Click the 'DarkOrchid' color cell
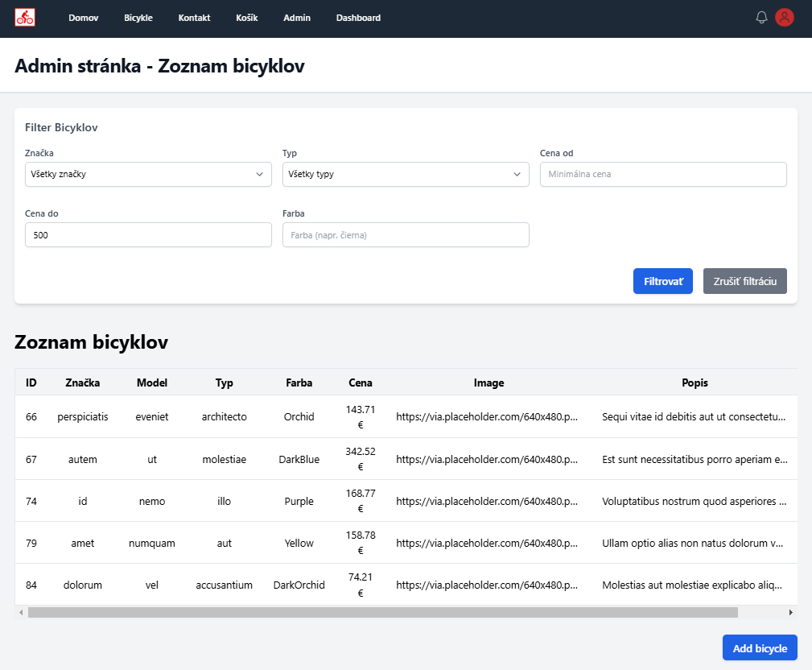812x670 pixels. (299, 585)
